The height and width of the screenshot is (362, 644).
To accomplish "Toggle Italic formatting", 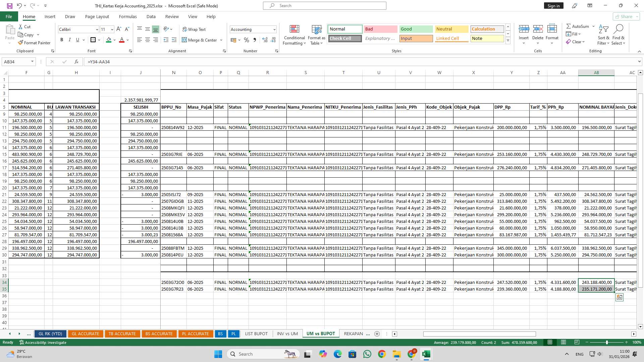I will 69,40.
